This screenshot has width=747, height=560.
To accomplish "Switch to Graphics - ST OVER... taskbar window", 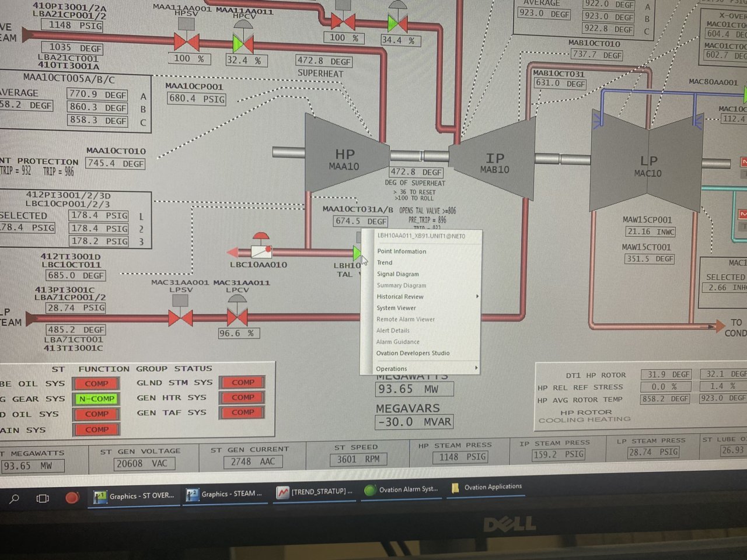I will (x=134, y=496).
